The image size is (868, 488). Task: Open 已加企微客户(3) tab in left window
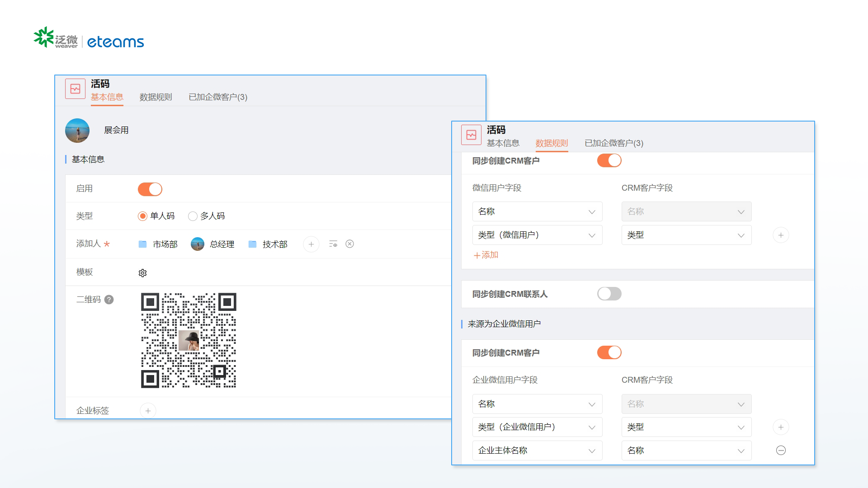click(218, 97)
